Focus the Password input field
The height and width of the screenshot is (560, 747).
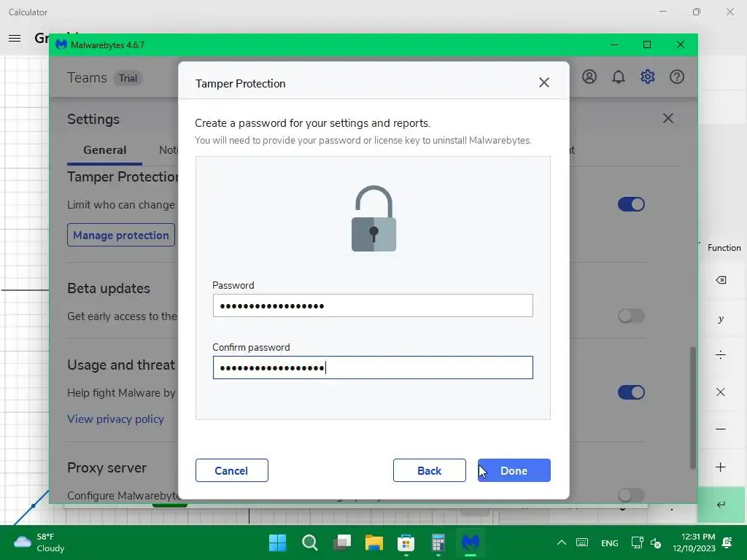tap(373, 306)
